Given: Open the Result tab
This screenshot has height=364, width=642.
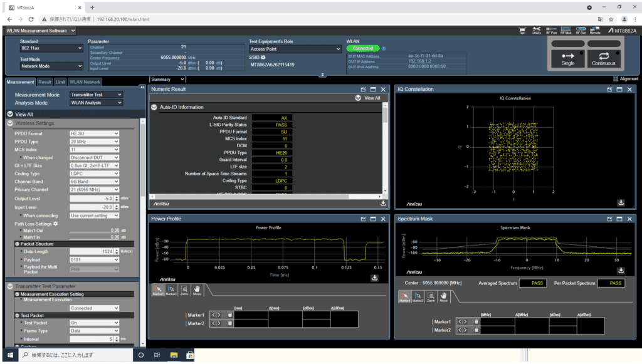Looking at the screenshot, I should [x=45, y=81].
